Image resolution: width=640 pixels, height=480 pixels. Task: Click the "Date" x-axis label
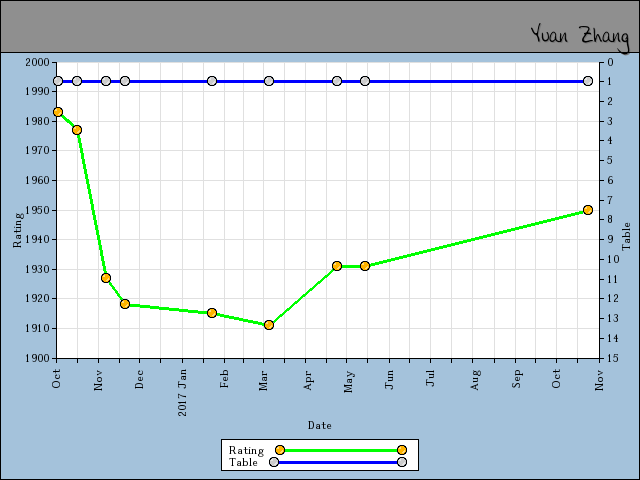pyautogui.click(x=320, y=425)
